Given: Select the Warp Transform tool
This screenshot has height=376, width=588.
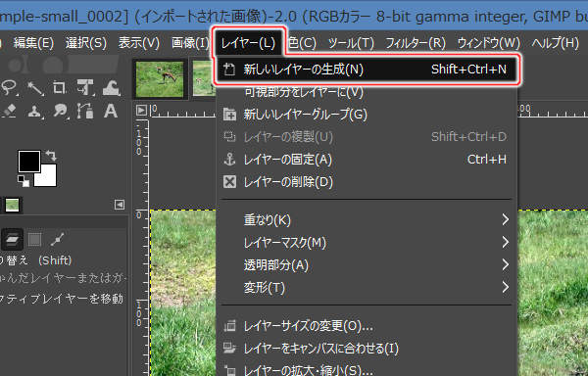Looking at the screenshot, I should [x=111, y=87].
